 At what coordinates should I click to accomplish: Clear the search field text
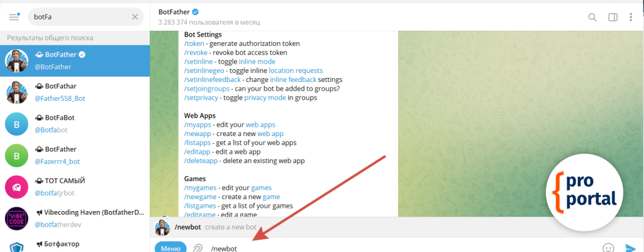tap(135, 17)
